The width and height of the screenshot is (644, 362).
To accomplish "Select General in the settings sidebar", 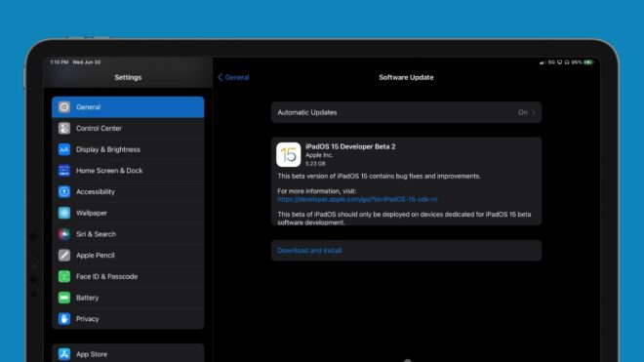I will (128, 107).
